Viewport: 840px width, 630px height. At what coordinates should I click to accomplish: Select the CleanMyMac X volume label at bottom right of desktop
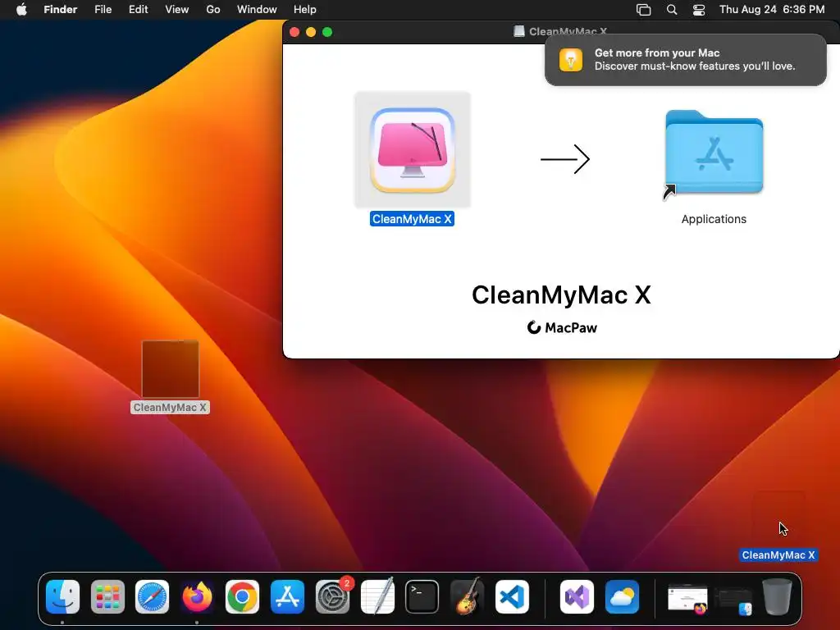point(778,555)
